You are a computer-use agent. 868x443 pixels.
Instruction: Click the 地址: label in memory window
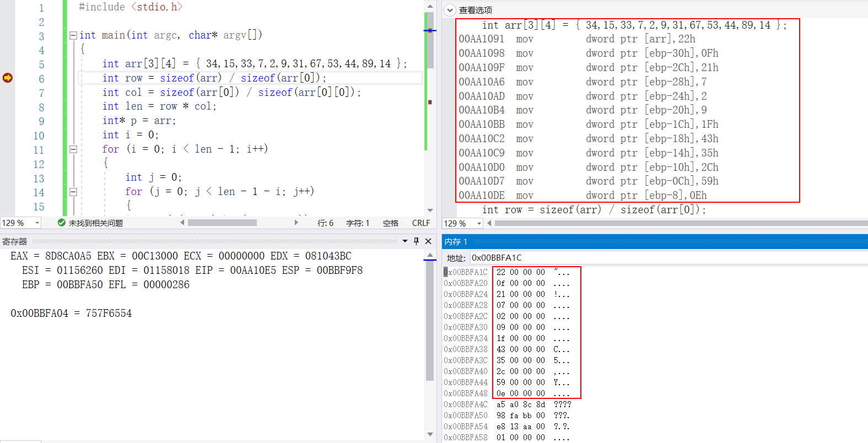(x=456, y=258)
